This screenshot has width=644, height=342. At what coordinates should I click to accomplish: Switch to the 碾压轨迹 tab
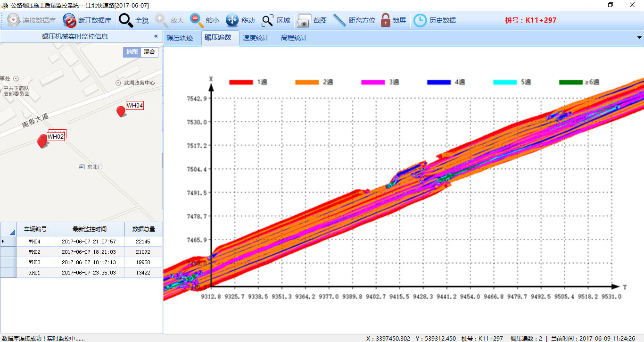(180, 38)
